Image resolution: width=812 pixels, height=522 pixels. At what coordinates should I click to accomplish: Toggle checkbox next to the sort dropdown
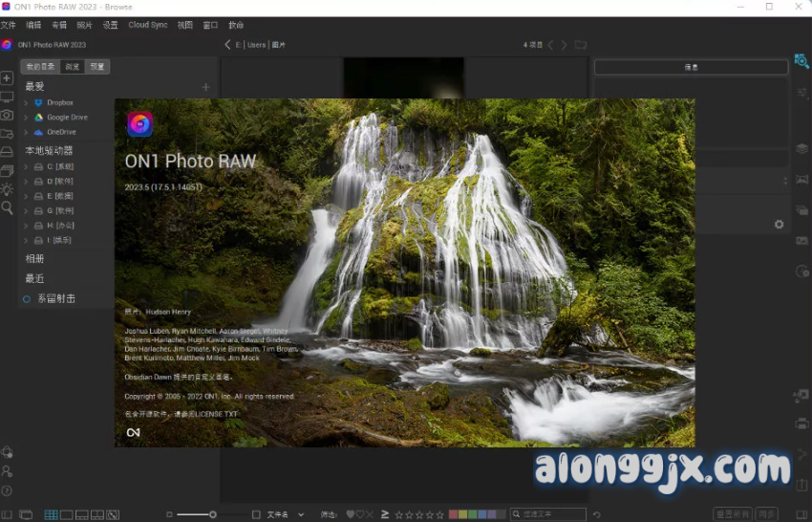click(255, 515)
